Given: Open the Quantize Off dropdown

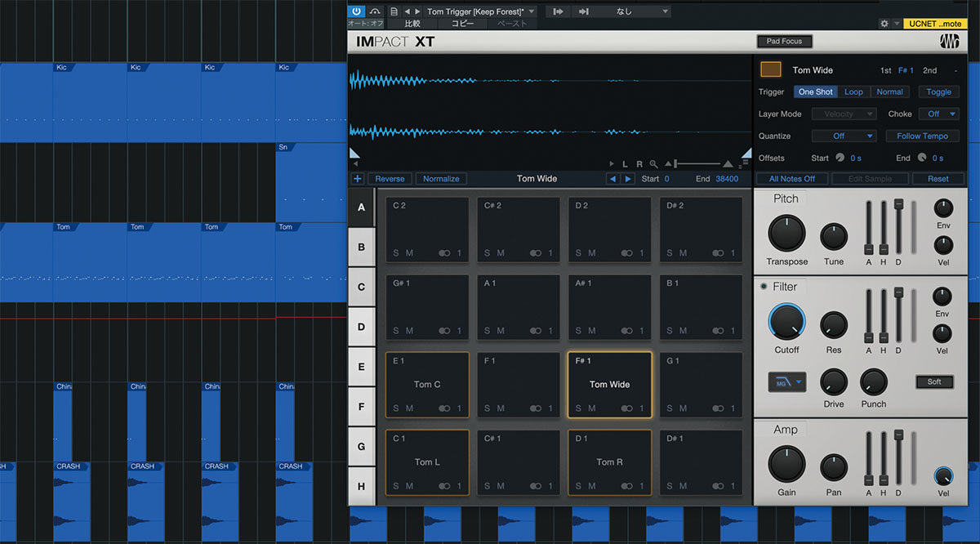Looking at the screenshot, I should coord(844,136).
